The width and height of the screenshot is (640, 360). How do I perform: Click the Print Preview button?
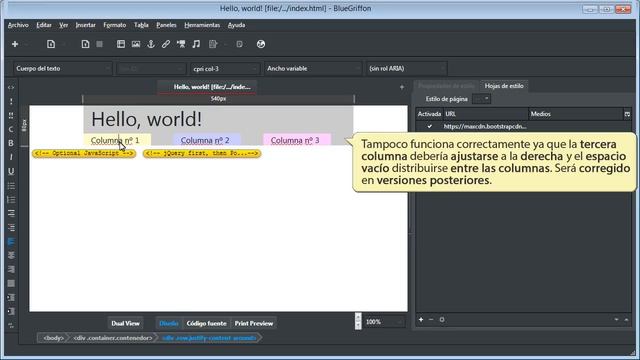[253, 323]
